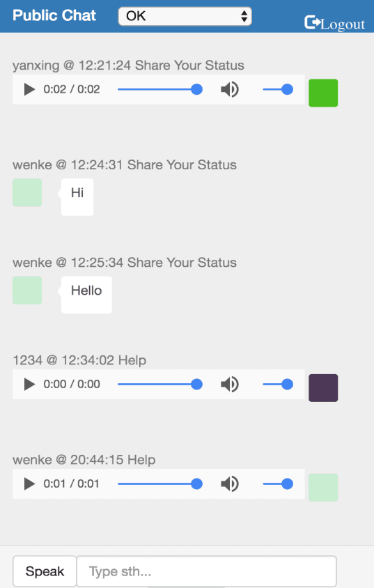Play yanxing's 12:21:24 audio message
The image size is (374, 588).
pyautogui.click(x=30, y=90)
